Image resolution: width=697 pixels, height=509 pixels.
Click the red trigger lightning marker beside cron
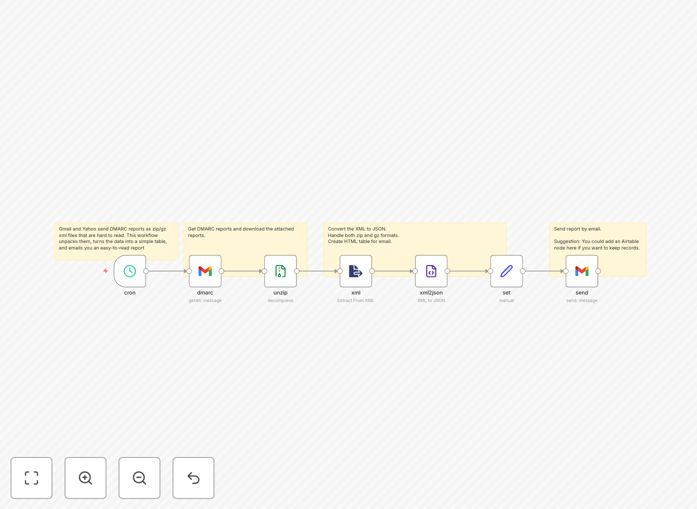pos(106,271)
